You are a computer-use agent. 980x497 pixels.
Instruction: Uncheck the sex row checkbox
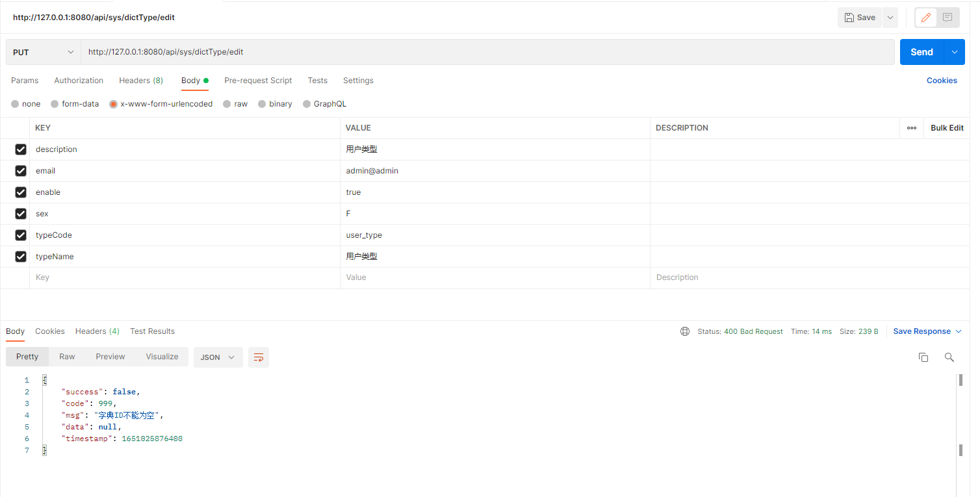(21, 214)
